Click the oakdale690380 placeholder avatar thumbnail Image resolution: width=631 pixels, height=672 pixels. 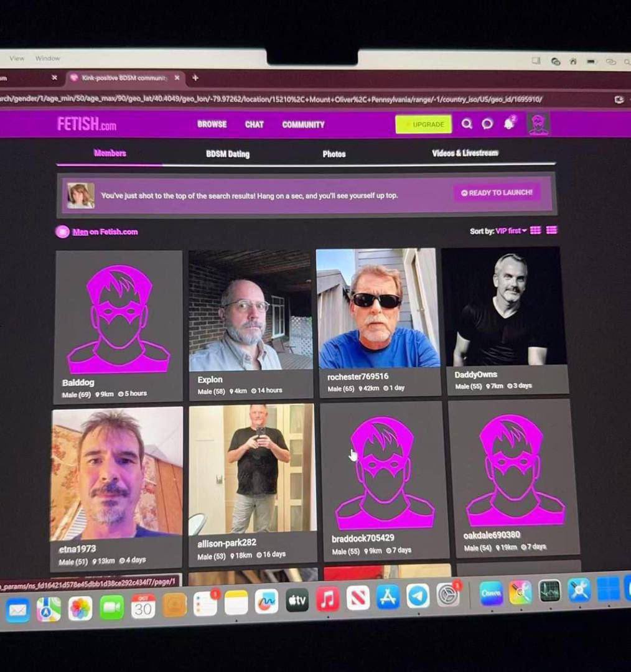(513, 465)
